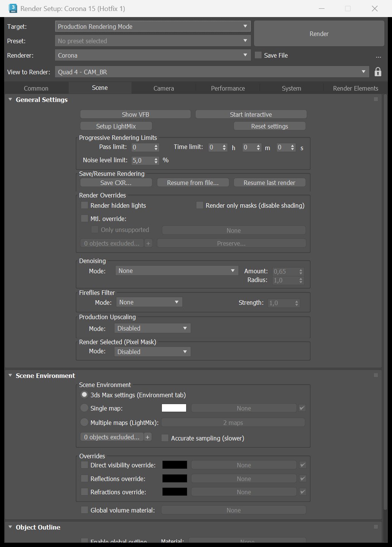Click Direct visibility override color swatch
Image resolution: width=392 pixels, height=547 pixels.
[175, 465]
